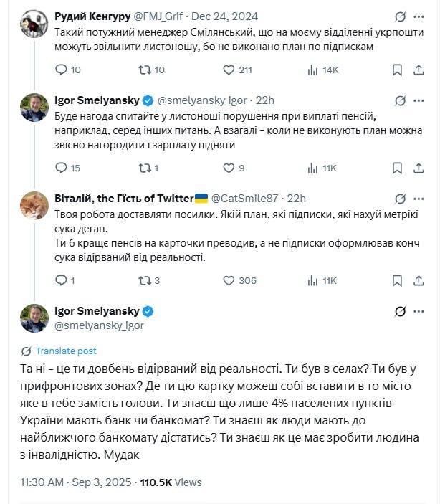The height and width of the screenshot is (504, 440).
Task: Click the reply icon showing 15 replies
Action: 61,168
